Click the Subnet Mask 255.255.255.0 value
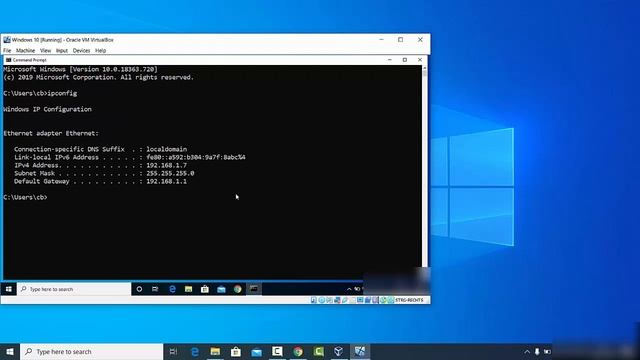 click(170, 173)
